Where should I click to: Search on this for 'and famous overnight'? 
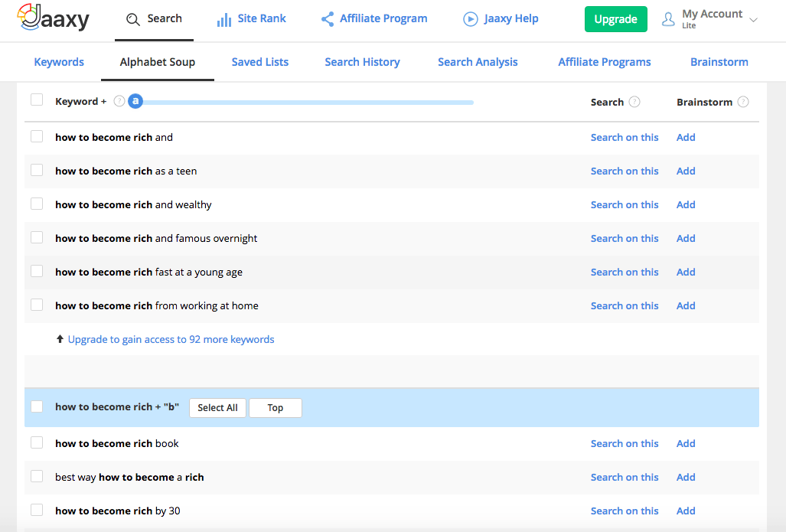(x=625, y=238)
